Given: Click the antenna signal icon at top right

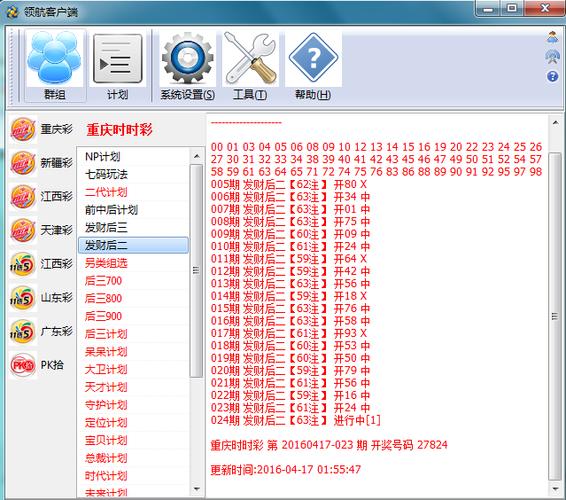Looking at the screenshot, I should click(553, 57).
